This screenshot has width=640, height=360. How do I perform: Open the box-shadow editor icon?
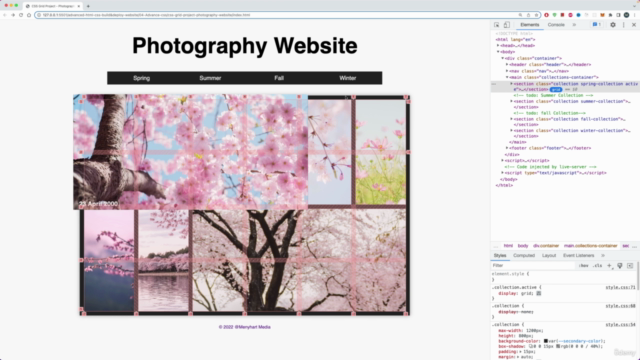point(531,346)
